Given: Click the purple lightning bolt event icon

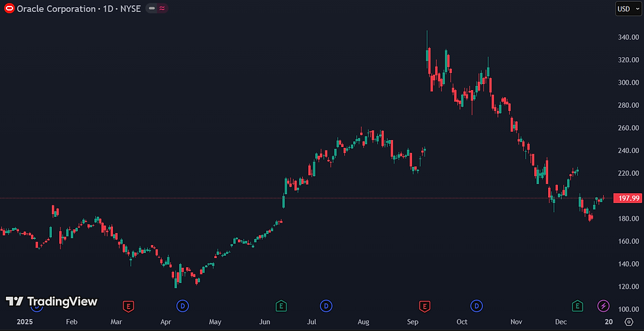Looking at the screenshot, I should 603,306.
